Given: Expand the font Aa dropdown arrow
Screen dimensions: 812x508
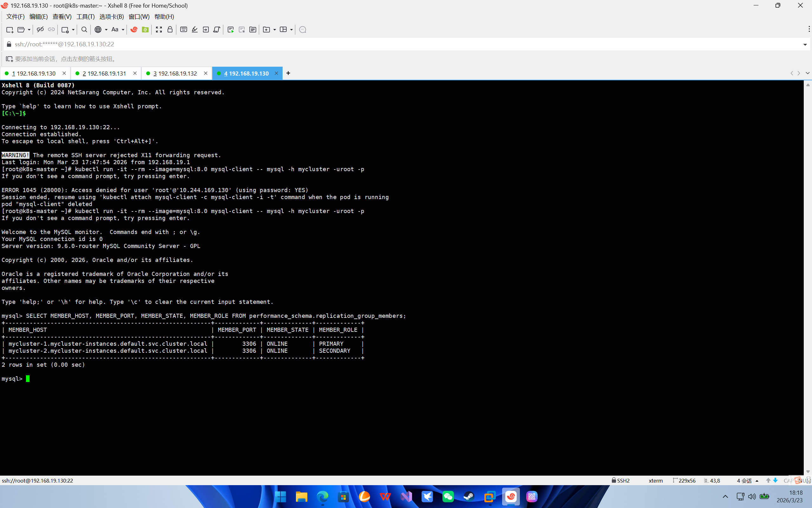Looking at the screenshot, I should tap(123, 30).
